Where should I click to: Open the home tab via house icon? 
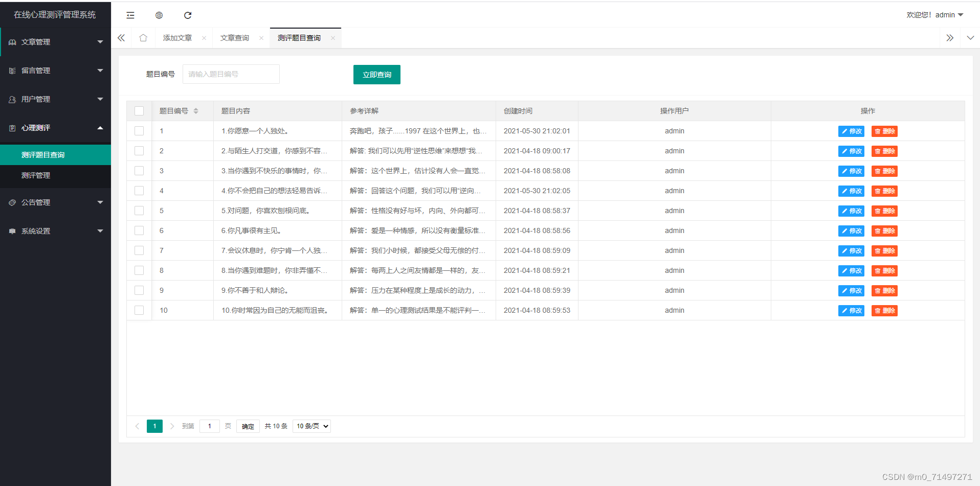143,37
